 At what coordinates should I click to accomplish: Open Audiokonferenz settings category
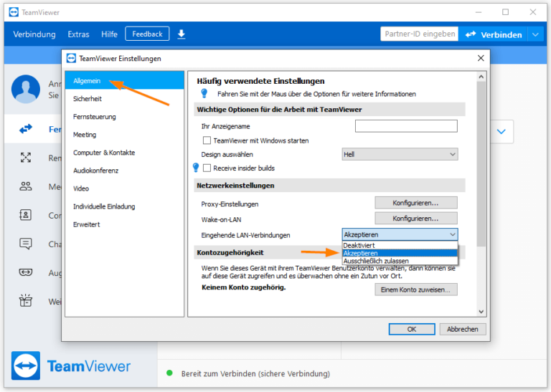[124, 171]
